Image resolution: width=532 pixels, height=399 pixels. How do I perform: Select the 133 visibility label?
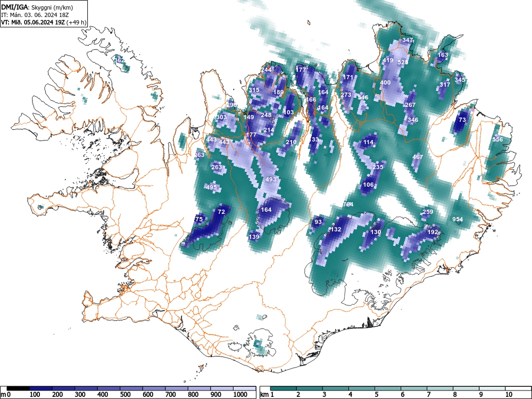tap(313, 139)
